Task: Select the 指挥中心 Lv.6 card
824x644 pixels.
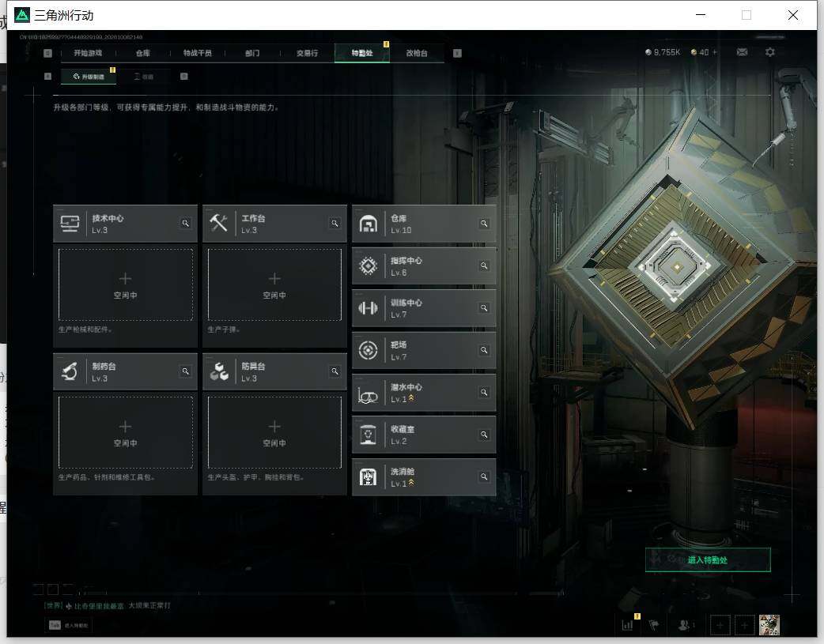Action: [424, 266]
